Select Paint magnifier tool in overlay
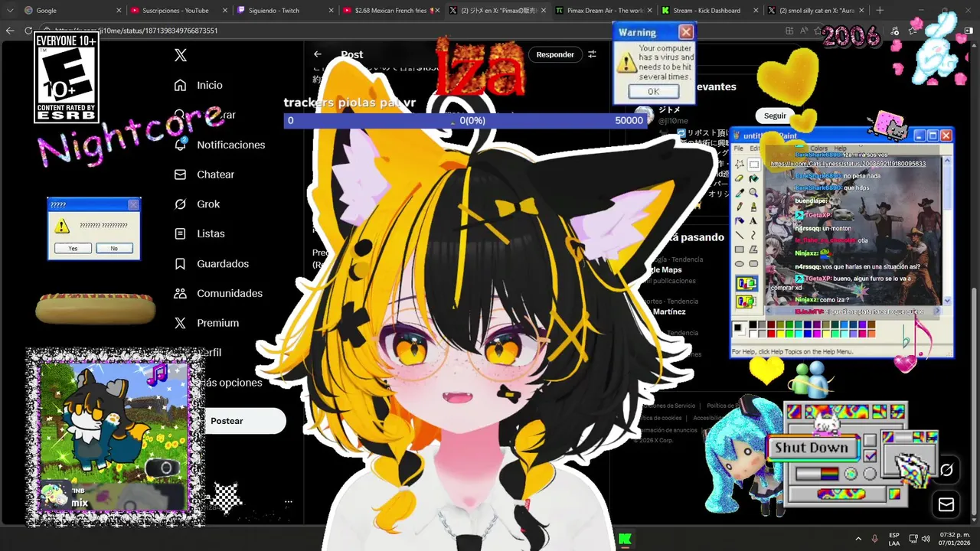980x551 pixels. [753, 193]
